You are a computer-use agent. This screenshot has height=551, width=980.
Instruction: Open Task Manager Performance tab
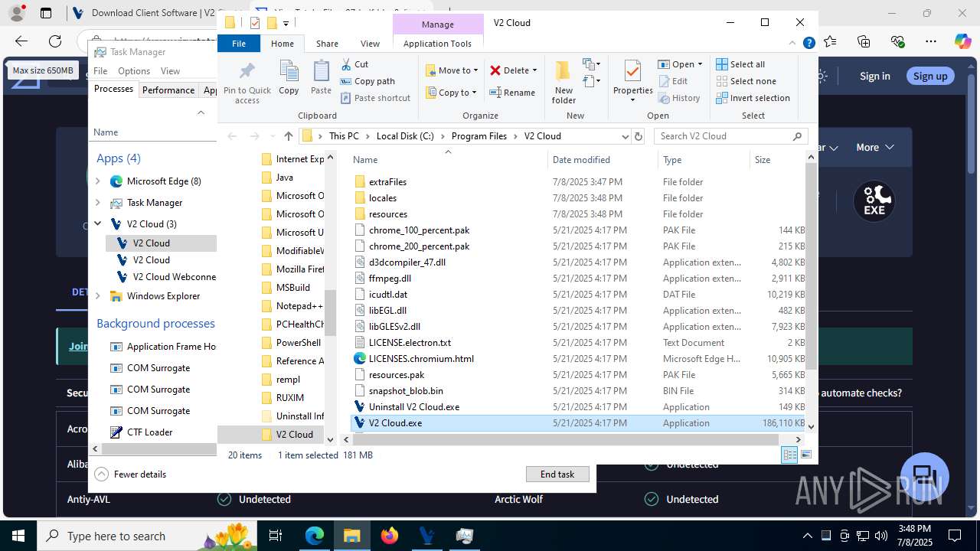click(168, 90)
